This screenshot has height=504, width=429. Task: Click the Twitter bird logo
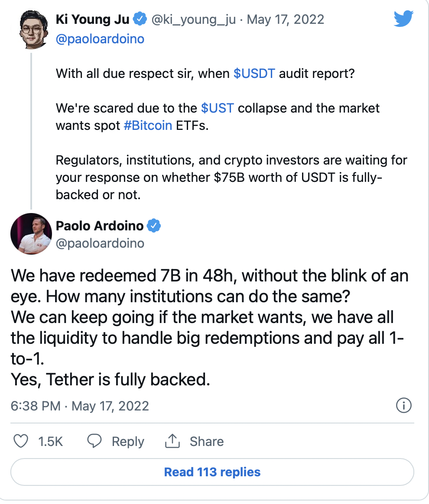[x=403, y=20]
